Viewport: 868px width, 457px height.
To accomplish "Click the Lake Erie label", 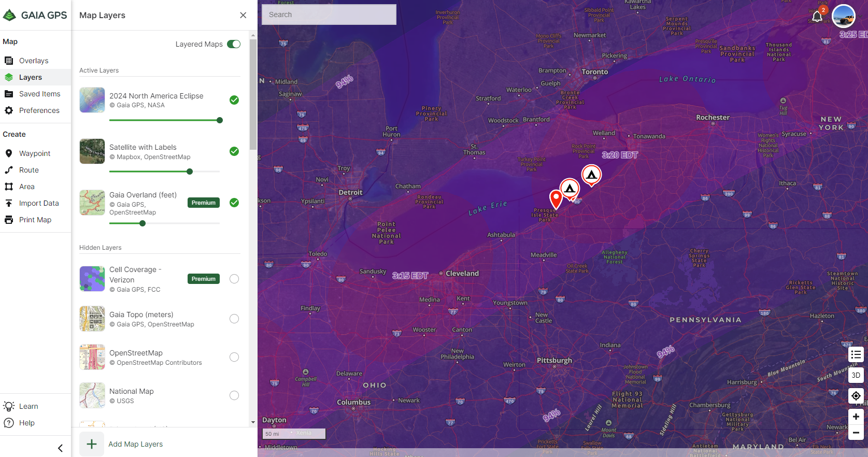I will [488, 208].
